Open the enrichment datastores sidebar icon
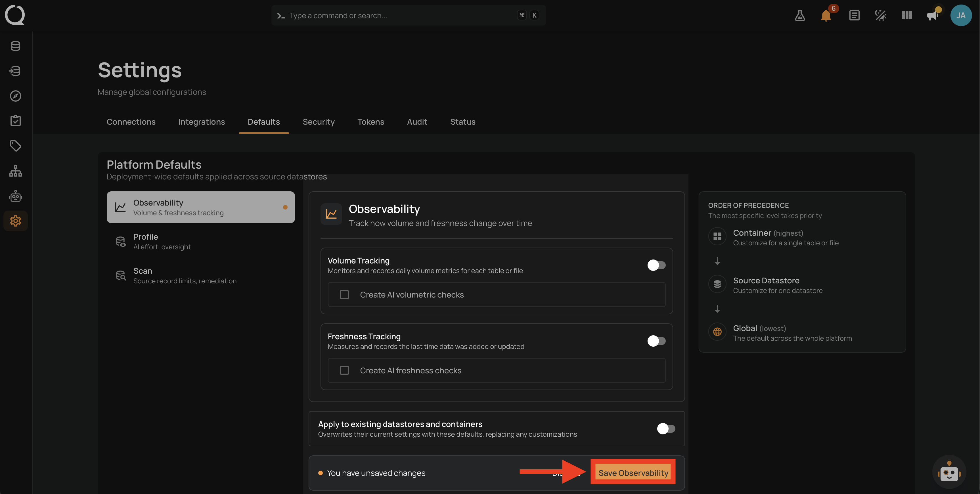The width and height of the screenshot is (980, 494). 16,71
